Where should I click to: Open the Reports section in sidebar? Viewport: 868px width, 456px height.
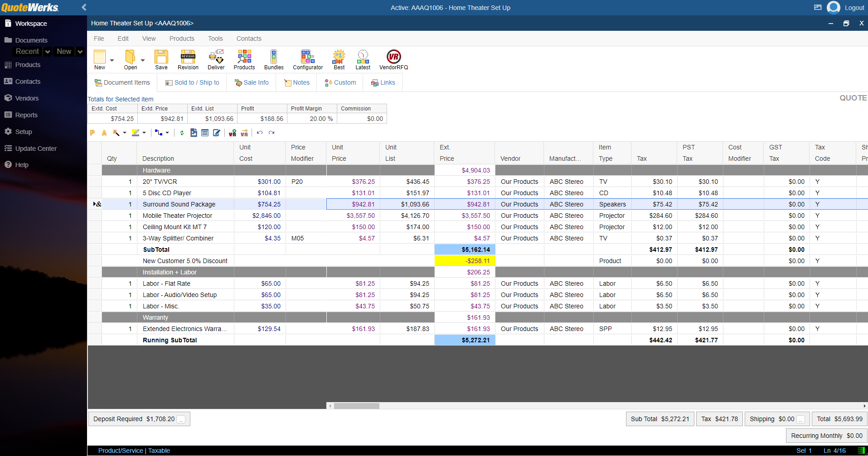[x=26, y=115]
